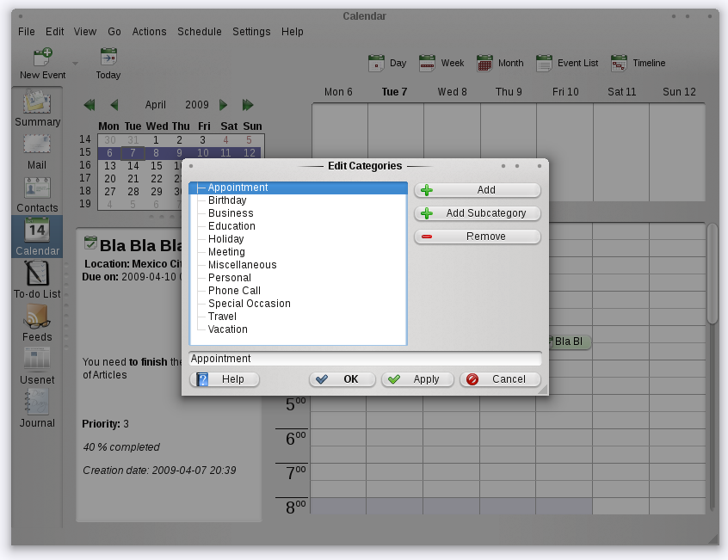The image size is (728, 560).
Task: Go to previous month arrow
Action: 114,105
